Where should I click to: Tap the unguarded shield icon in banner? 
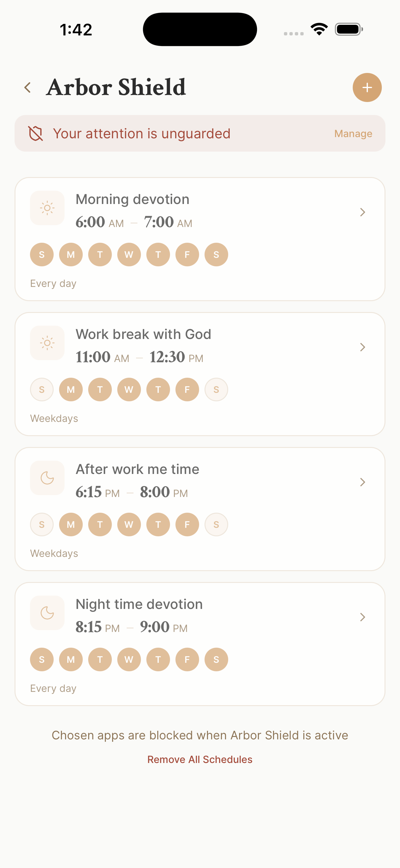click(x=35, y=133)
